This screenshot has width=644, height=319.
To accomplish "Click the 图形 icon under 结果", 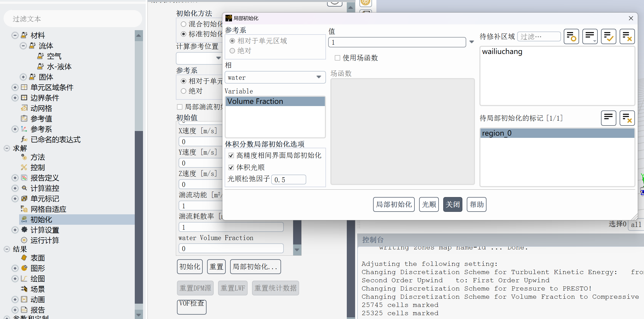I will click(24, 268).
